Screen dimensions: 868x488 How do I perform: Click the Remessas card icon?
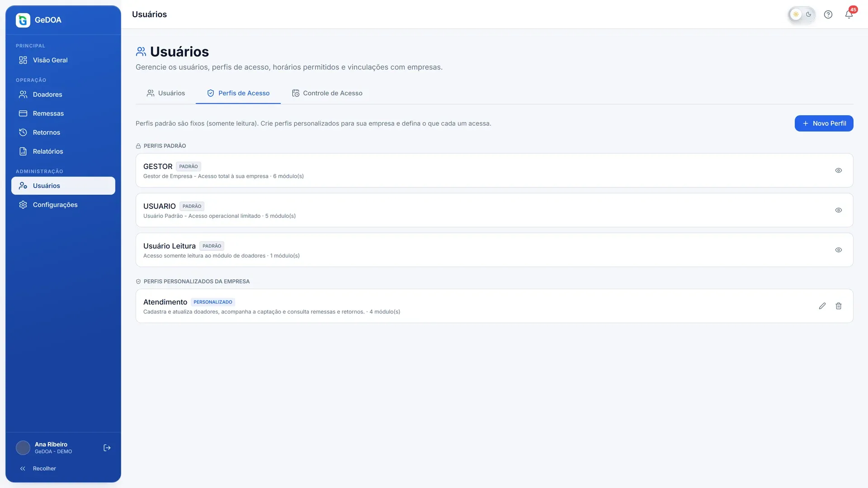click(x=23, y=113)
